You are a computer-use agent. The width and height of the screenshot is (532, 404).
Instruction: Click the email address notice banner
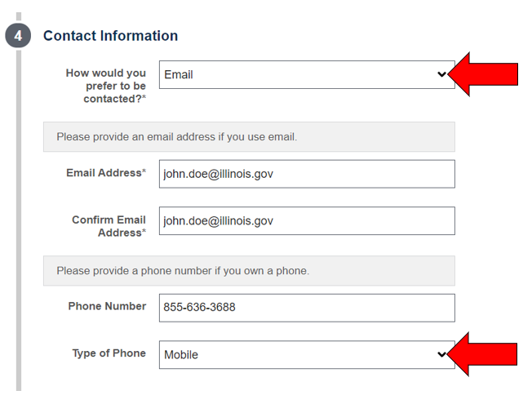(x=249, y=137)
